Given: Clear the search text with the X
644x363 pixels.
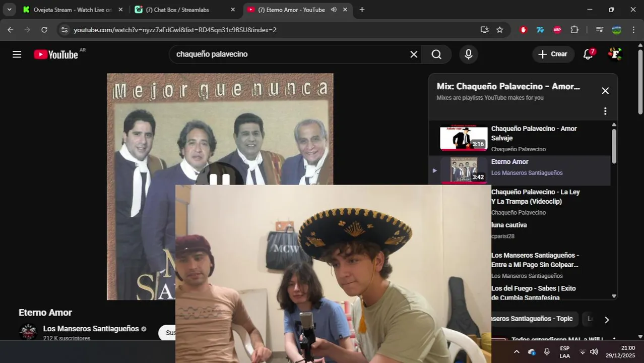Looking at the screenshot, I should [x=414, y=54].
